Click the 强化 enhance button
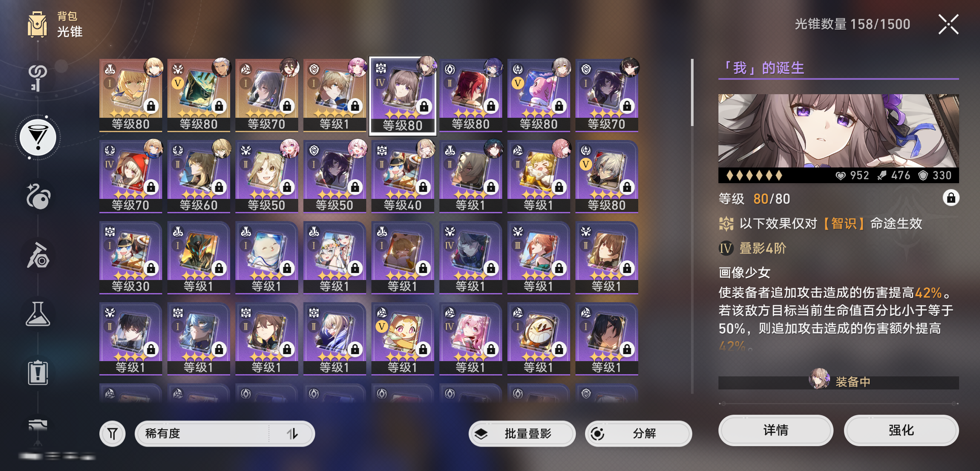Image resolution: width=980 pixels, height=471 pixels. pos(902,430)
